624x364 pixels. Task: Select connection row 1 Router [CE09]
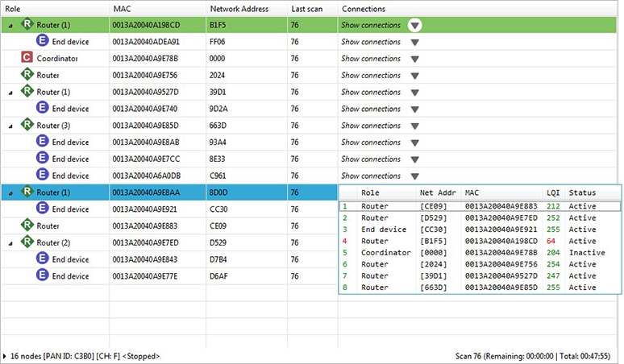(x=480, y=206)
